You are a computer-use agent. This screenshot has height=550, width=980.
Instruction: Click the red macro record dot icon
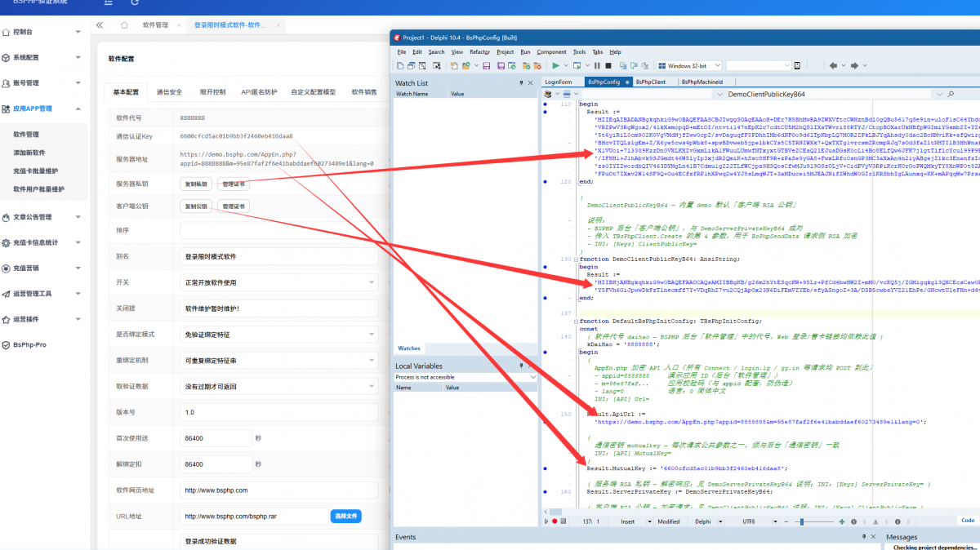click(x=555, y=521)
